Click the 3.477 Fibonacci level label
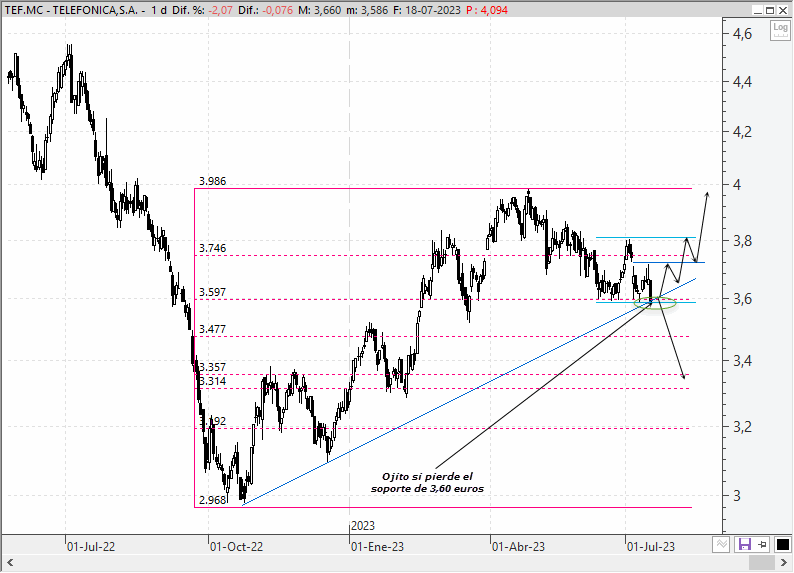 213,329
